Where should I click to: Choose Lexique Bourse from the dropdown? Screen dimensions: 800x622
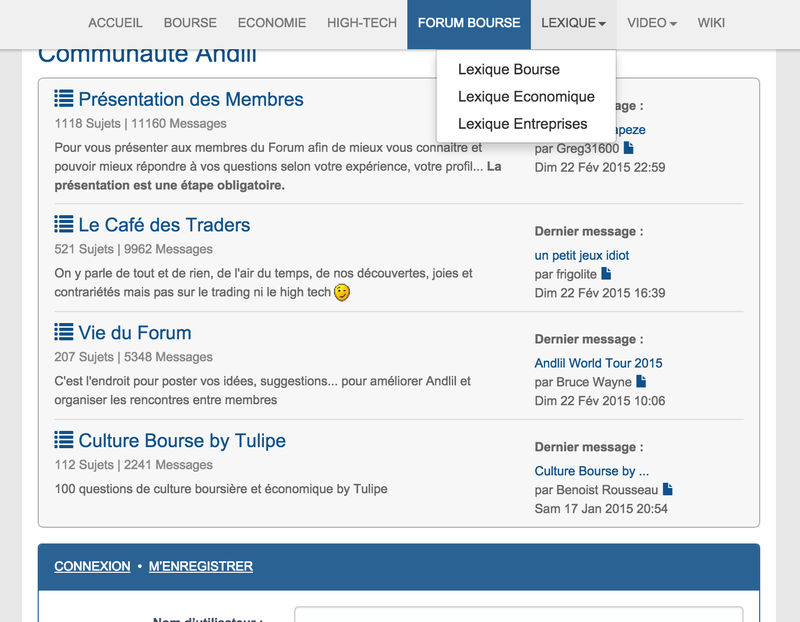[509, 69]
